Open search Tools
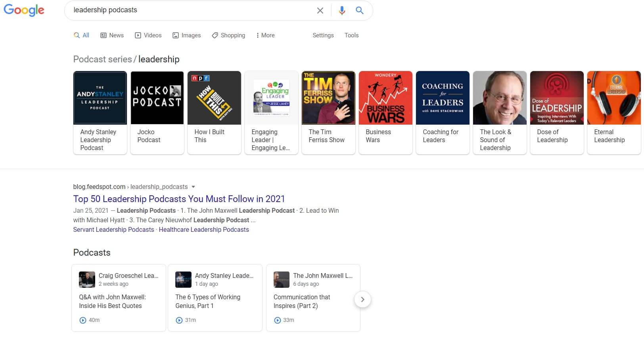 [x=351, y=35]
